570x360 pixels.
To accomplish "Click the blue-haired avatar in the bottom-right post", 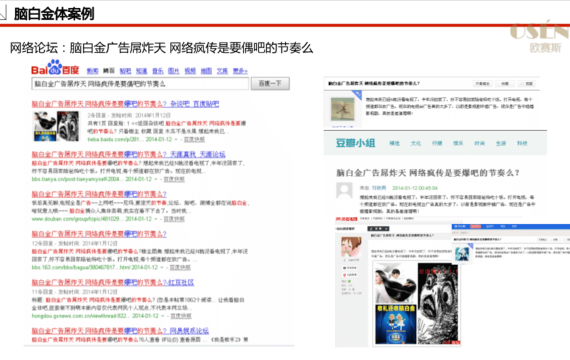I will pos(462,254).
